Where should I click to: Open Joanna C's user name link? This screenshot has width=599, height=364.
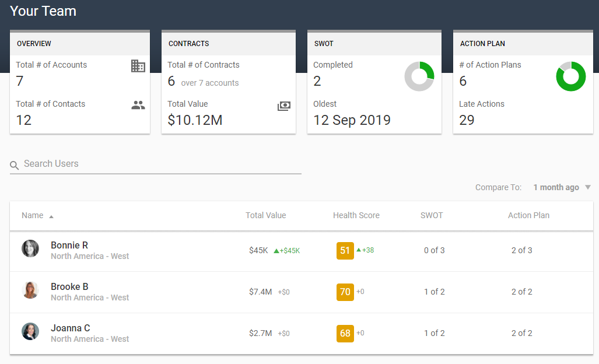pyautogui.click(x=70, y=328)
